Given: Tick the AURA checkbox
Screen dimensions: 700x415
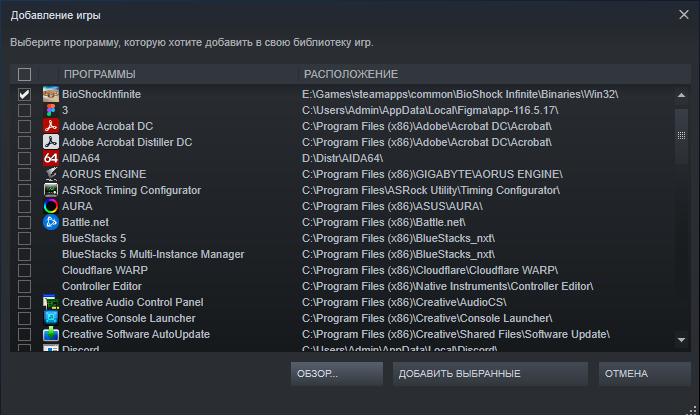Looking at the screenshot, I should 24,206.
